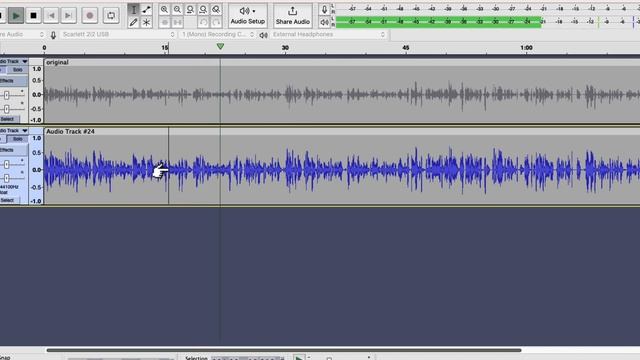This screenshot has height=360, width=640.
Task: Click the green playback level meter
Action: point(488,22)
